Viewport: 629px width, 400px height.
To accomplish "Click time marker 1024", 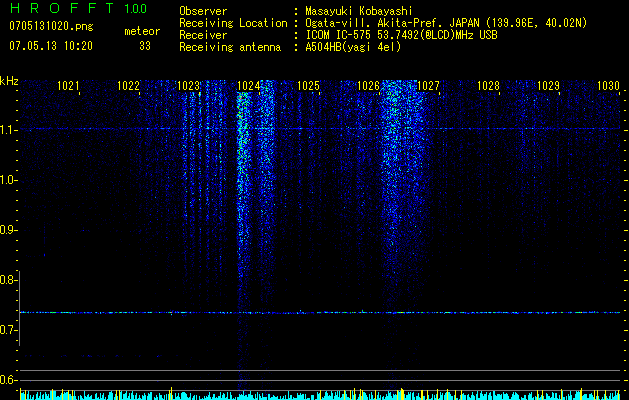I will click(248, 86).
